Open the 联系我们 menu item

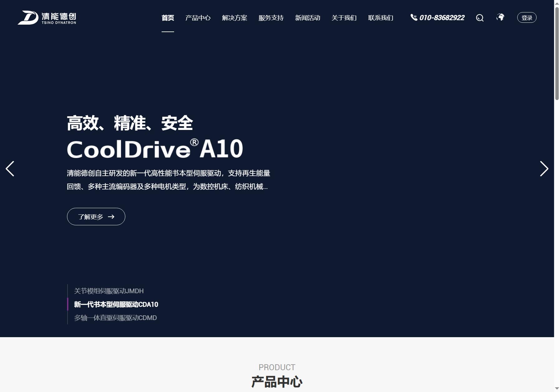(381, 18)
